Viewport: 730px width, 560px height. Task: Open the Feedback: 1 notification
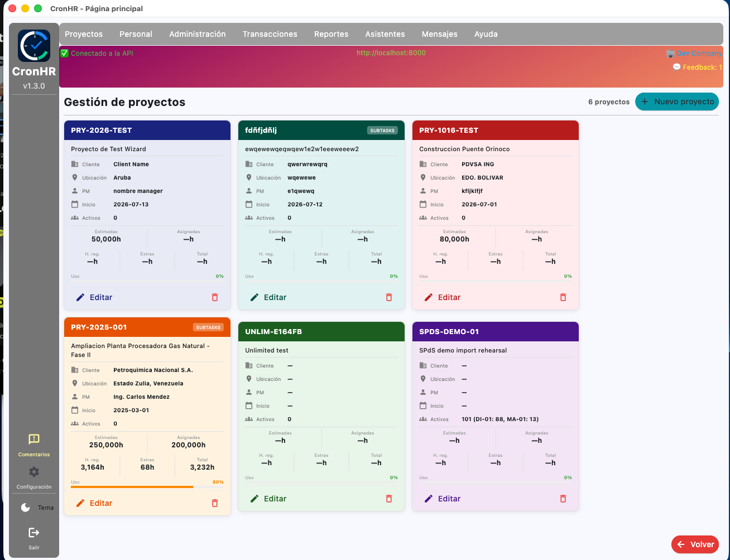[x=698, y=67]
